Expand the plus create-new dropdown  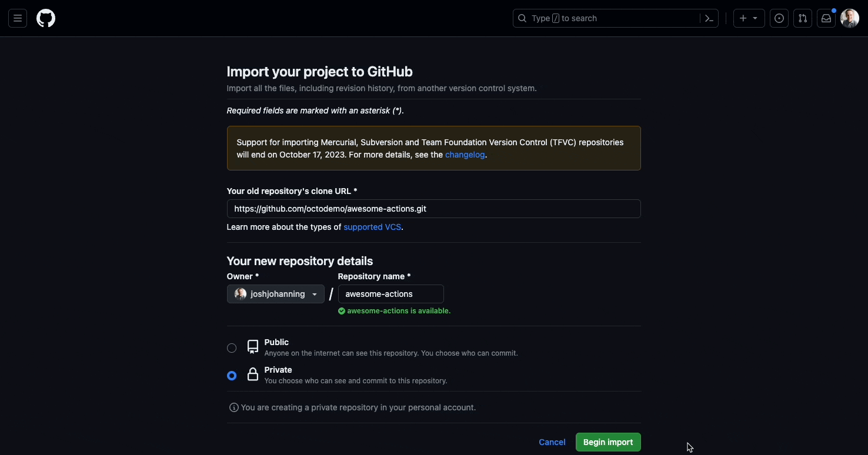749,18
